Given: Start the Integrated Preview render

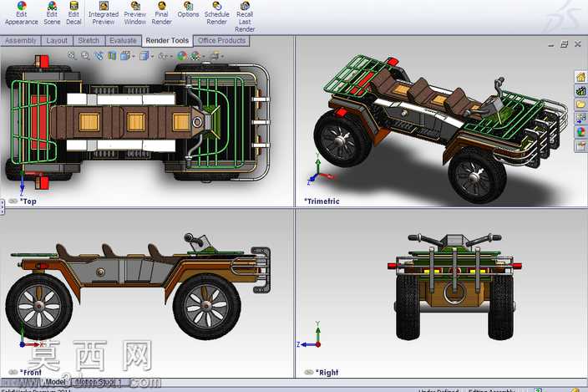Looking at the screenshot, I should pyautogui.click(x=104, y=13).
